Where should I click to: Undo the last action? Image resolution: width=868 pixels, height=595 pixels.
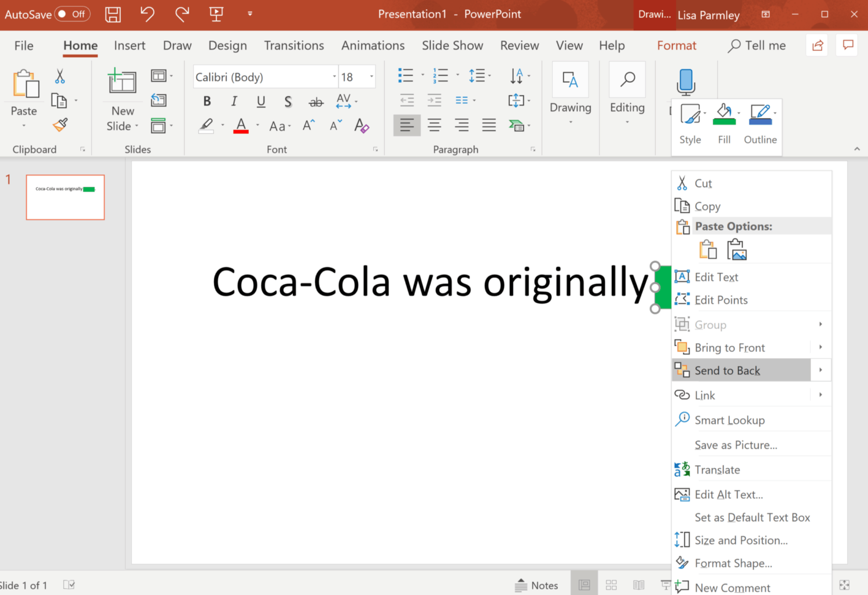pos(147,14)
